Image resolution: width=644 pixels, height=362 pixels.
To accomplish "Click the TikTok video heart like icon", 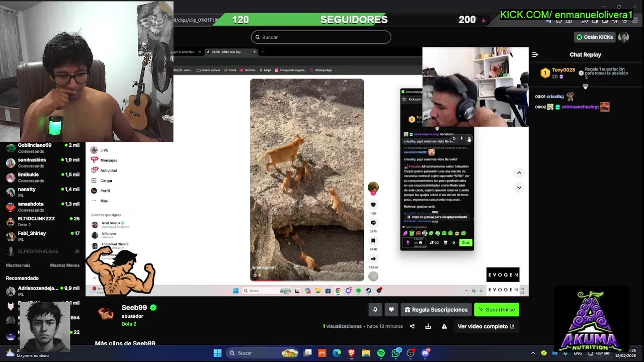I will pos(373,205).
